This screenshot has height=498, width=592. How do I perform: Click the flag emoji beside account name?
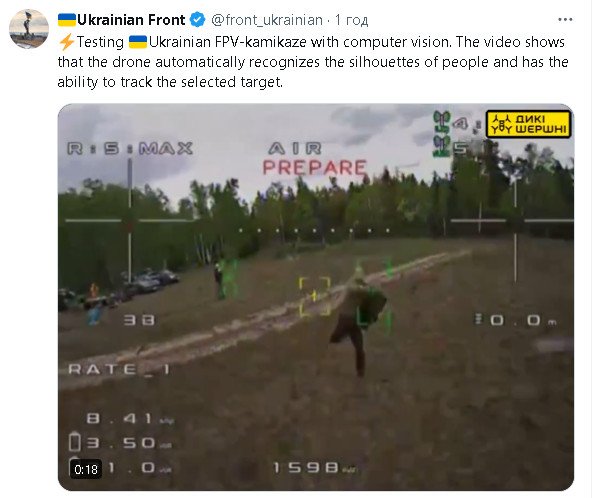(67, 20)
